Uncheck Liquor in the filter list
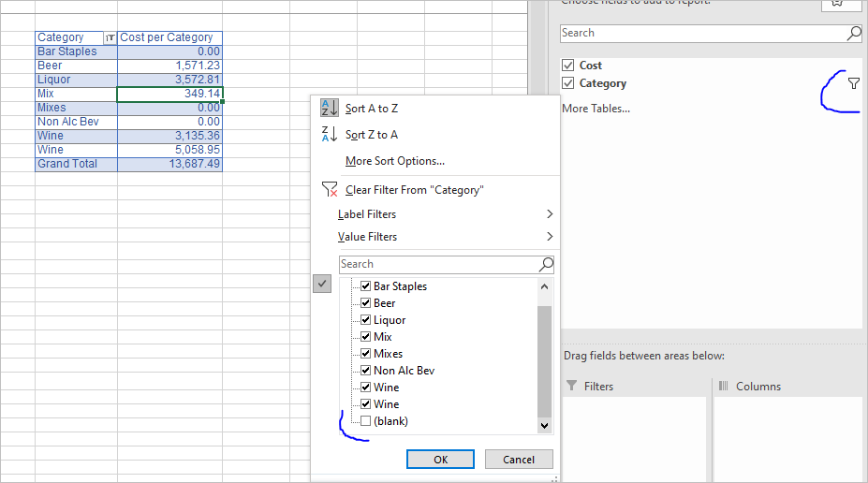 point(365,320)
